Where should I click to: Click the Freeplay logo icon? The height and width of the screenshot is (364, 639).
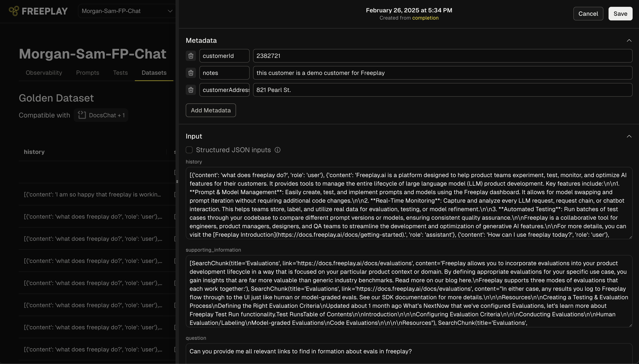(x=14, y=11)
